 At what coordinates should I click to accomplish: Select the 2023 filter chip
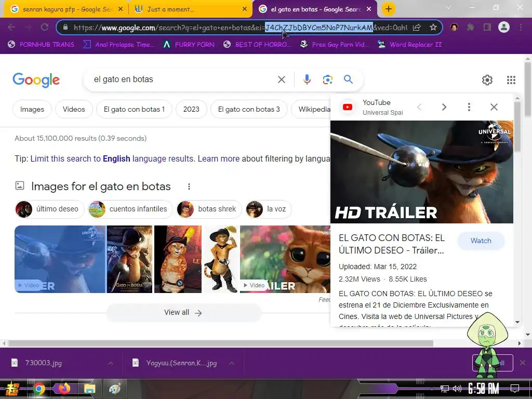[x=191, y=109]
